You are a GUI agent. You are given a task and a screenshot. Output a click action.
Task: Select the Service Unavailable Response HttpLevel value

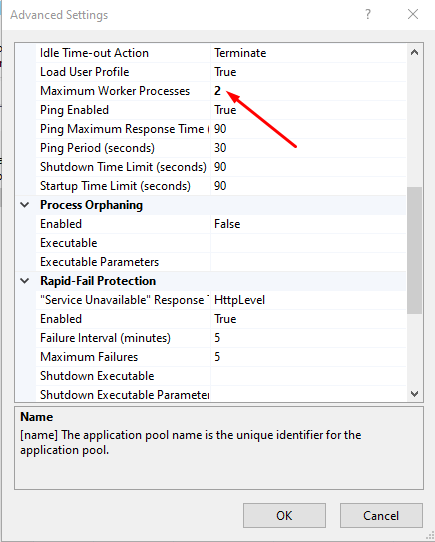[x=308, y=300]
